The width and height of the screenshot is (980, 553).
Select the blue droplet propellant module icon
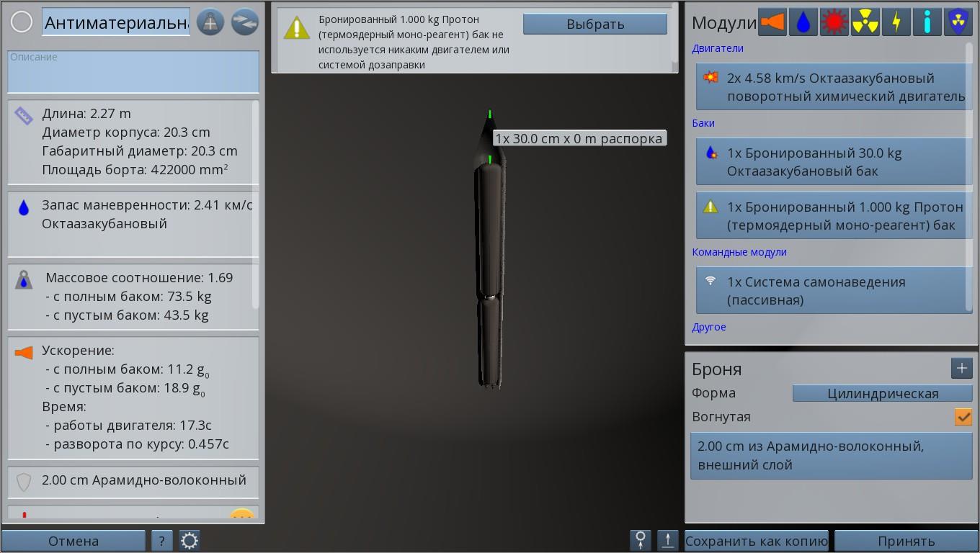pos(803,22)
